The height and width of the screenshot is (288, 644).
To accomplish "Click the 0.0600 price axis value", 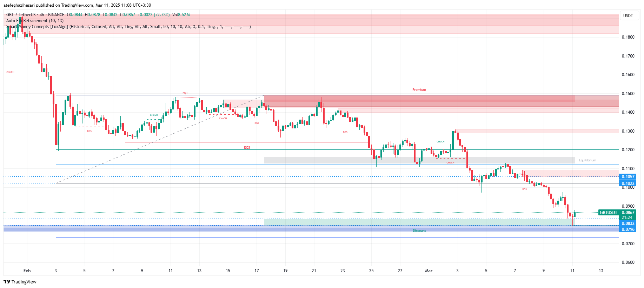I will tap(628, 262).
